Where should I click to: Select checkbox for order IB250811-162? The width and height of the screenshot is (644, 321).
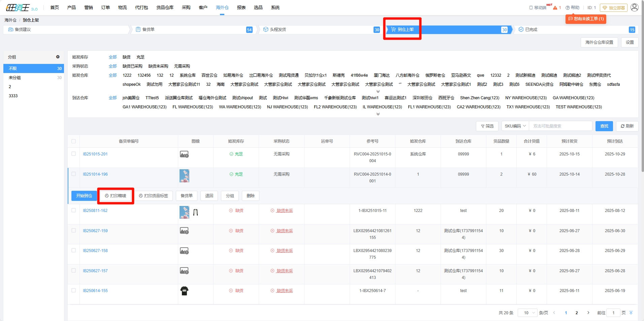click(x=73, y=210)
